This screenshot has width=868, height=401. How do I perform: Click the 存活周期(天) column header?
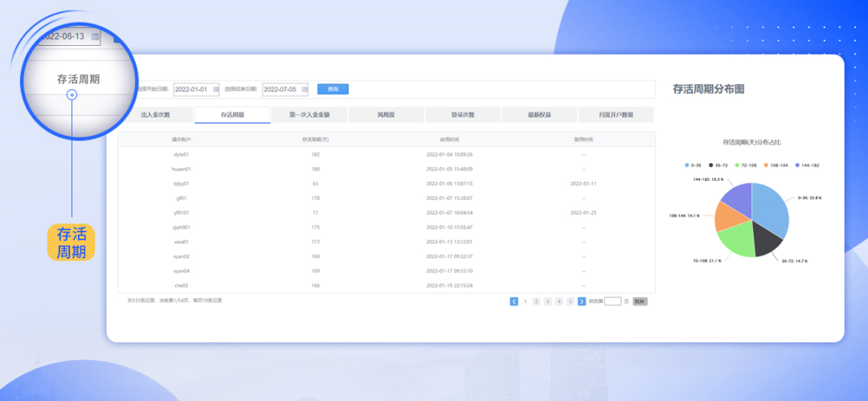tap(320, 139)
